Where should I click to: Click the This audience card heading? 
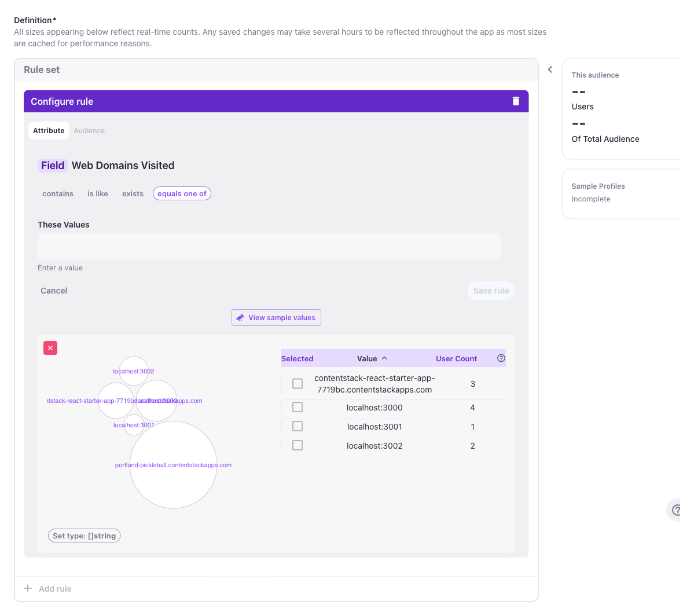(x=595, y=75)
